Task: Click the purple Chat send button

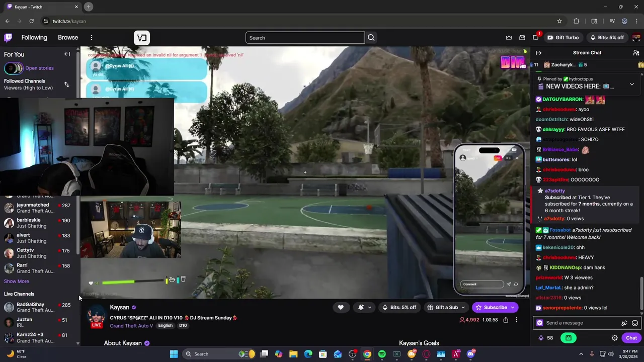Action: tap(631, 338)
